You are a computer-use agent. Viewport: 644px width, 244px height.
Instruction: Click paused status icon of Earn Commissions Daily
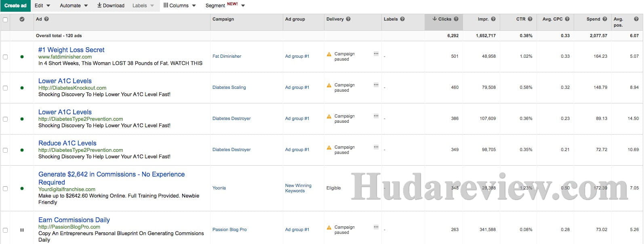(22, 230)
